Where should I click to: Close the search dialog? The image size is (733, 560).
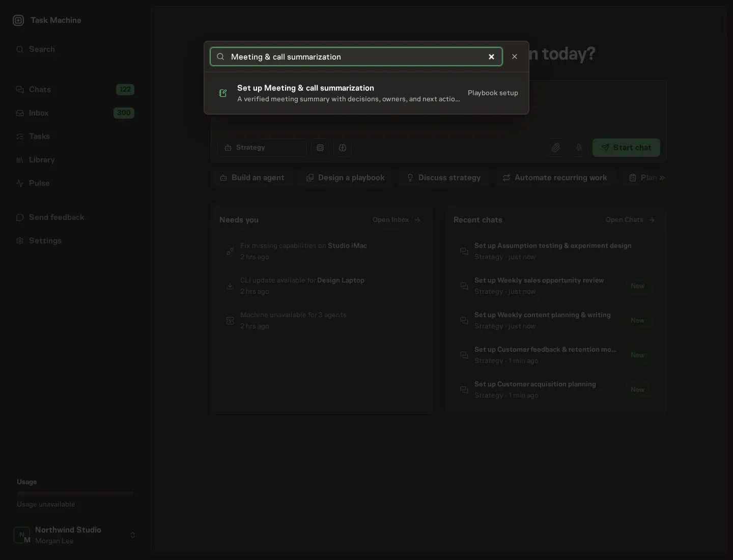pos(515,57)
